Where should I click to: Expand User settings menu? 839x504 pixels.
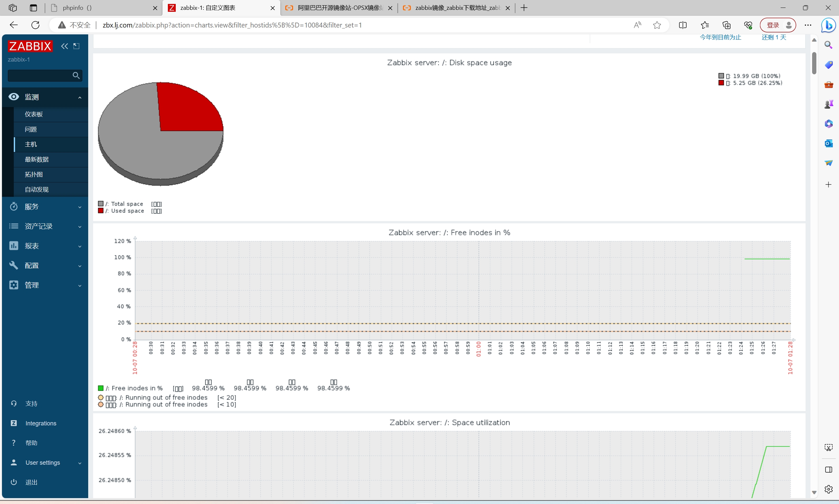(x=45, y=462)
